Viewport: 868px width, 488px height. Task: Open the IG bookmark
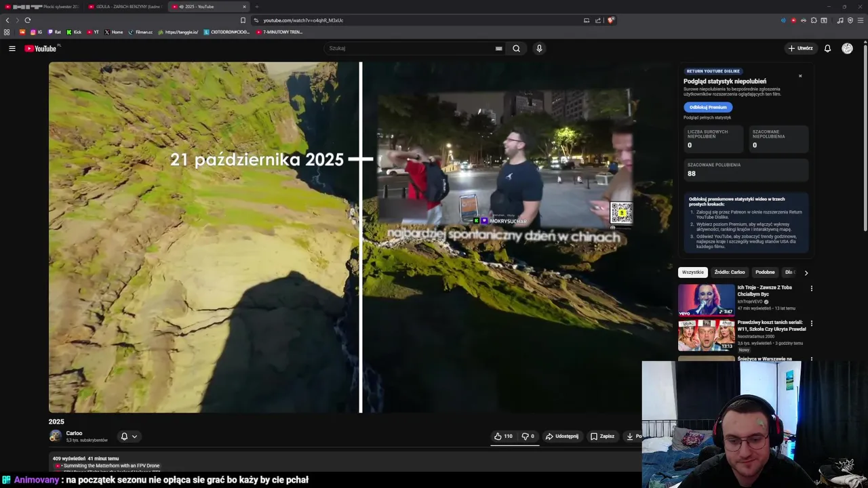pos(36,32)
